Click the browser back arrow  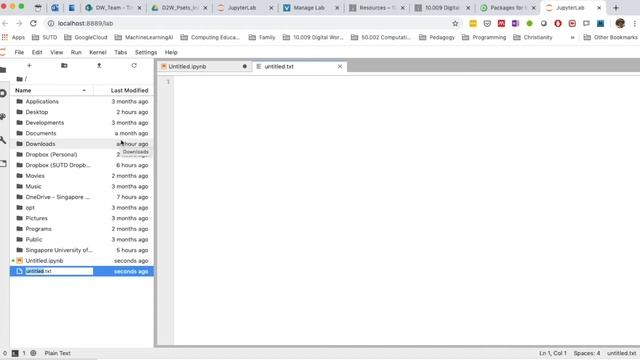pyautogui.click(x=5, y=24)
